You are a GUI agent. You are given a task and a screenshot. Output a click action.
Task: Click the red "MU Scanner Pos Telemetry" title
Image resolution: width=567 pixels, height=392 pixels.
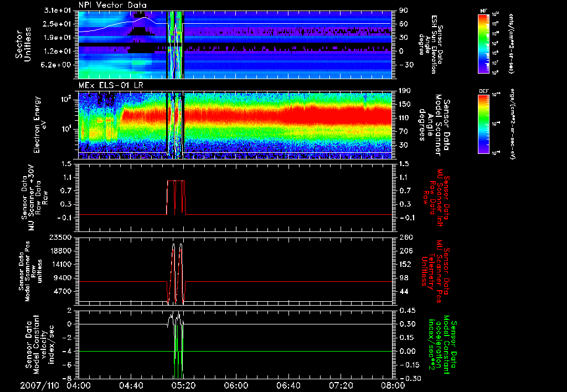point(435,271)
